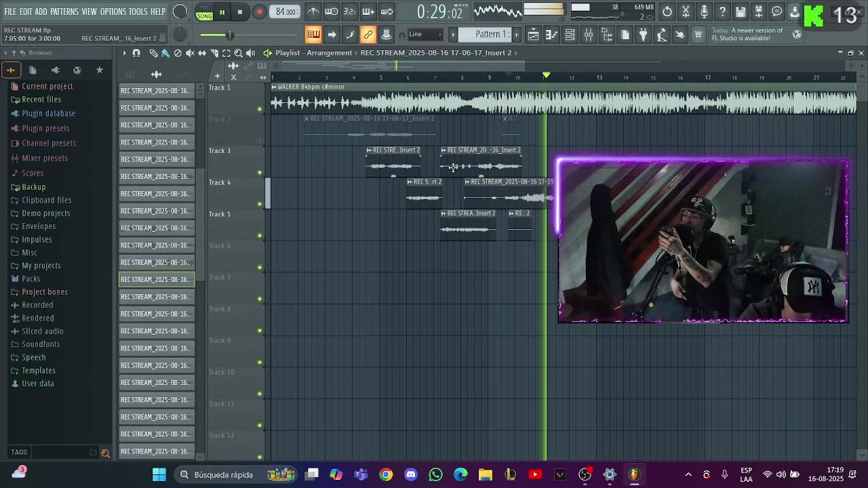Open Google Chrome from the taskbar
Screen dimensions: 868x488
tap(386, 474)
